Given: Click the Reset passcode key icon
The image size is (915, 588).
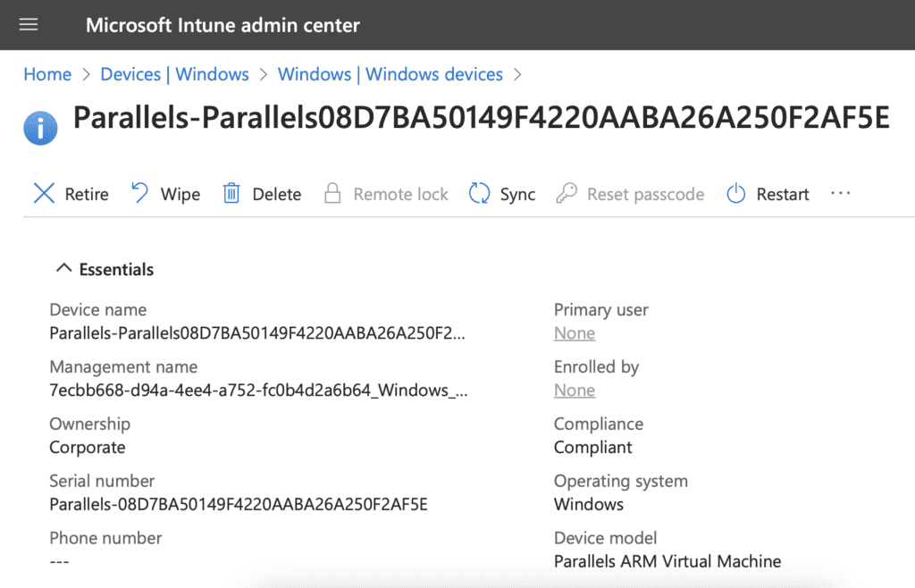Looking at the screenshot, I should (567, 194).
